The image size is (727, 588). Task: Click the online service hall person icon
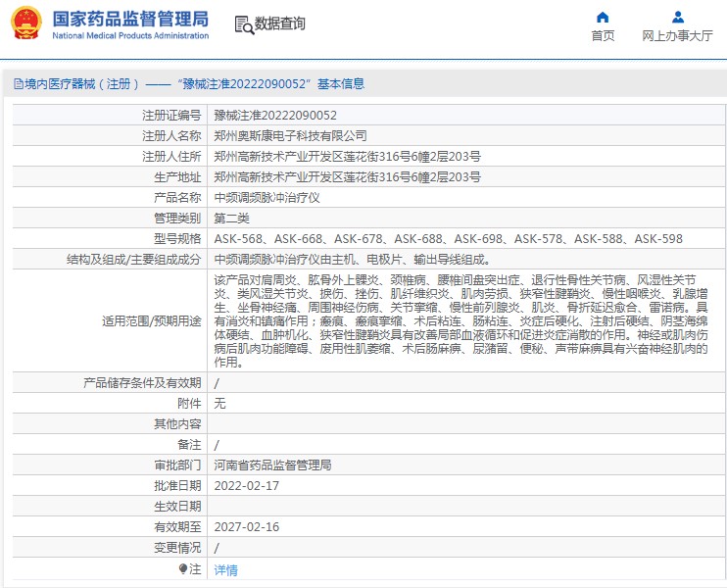click(x=677, y=18)
